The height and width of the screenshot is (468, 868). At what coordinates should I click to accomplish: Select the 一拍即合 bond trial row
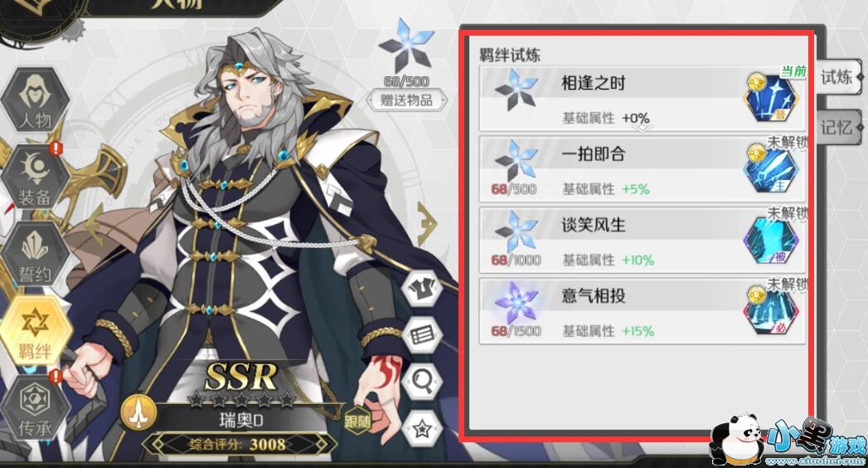(x=643, y=169)
